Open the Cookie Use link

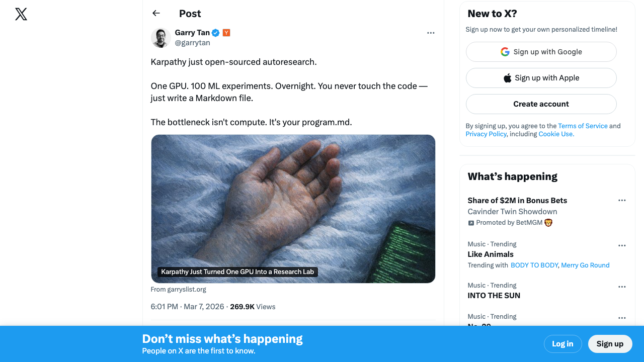pyautogui.click(x=556, y=134)
